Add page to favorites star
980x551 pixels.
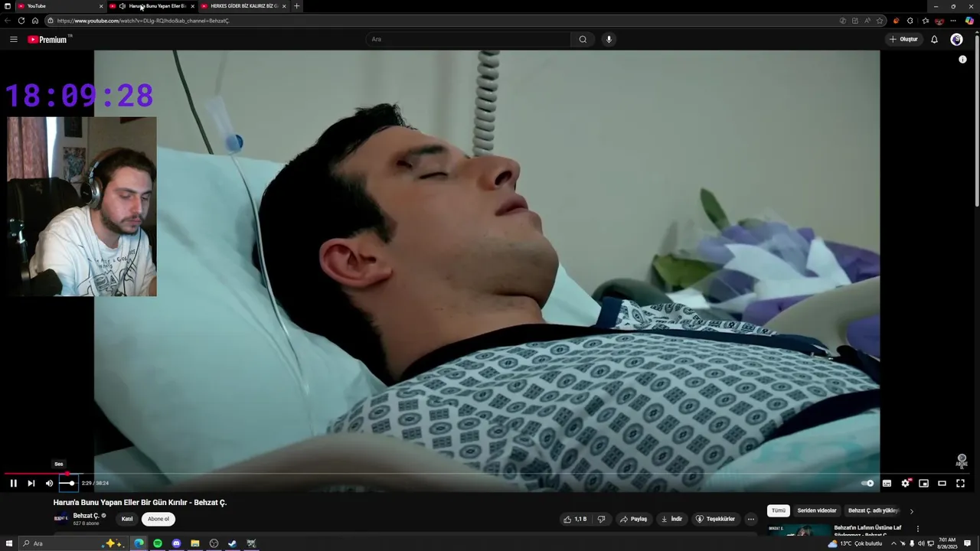click(x=880, y=21)
